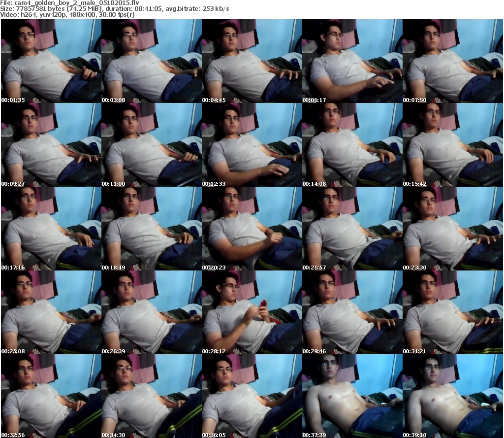Open the frame at 00:11:00
The width and height of the screenshot is (504, 438).
point(152,145)
